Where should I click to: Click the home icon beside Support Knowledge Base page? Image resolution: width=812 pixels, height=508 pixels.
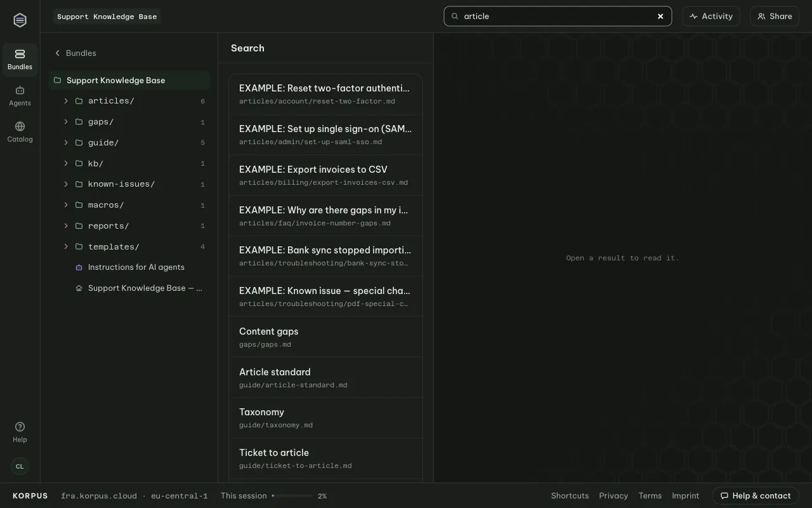coord(79,288)
